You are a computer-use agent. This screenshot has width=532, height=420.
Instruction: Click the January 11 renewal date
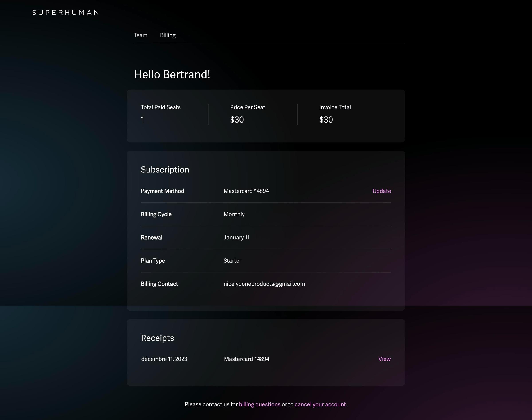tap(236, 238)
